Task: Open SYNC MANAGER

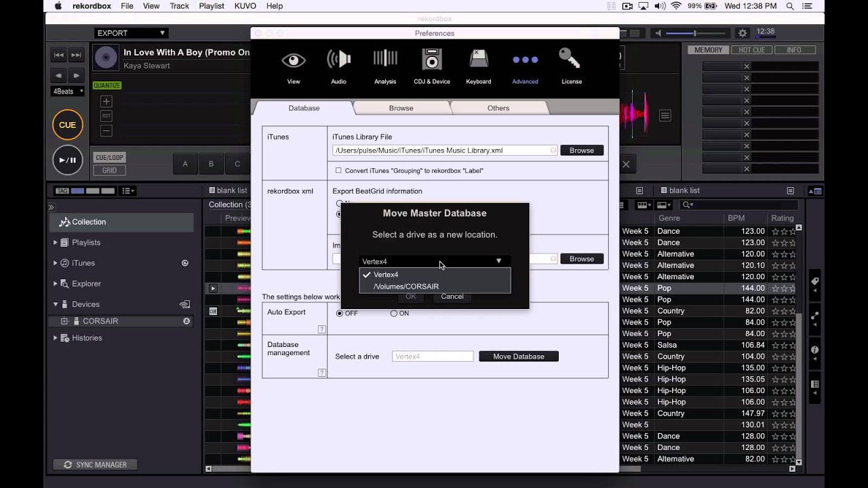Action: click(x=95, y=465)
